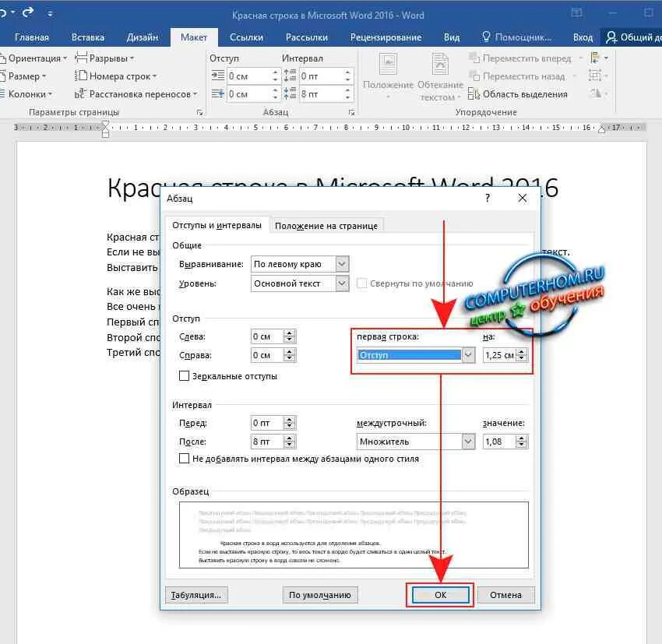The height and width of the screenshot is (644, 662).
Task: Open the Вид ribbon tab
Action: point(451,37)
